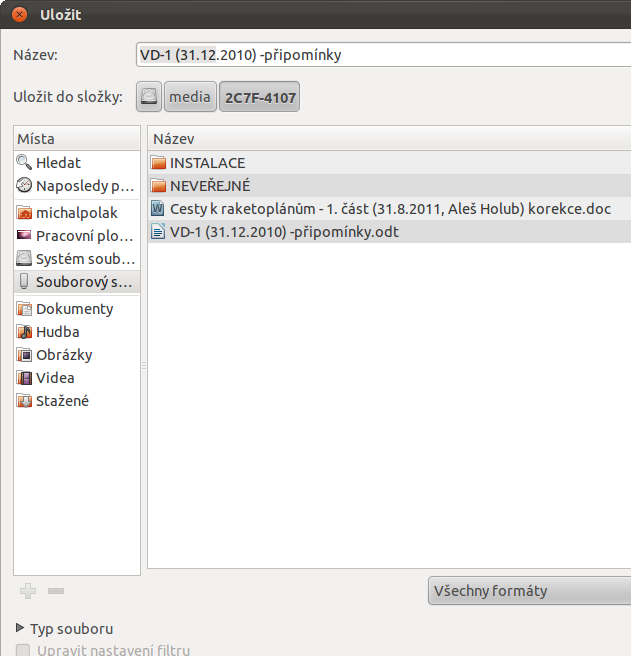
Task: Click the Videa film folder icon
Action: click(24, 378)
